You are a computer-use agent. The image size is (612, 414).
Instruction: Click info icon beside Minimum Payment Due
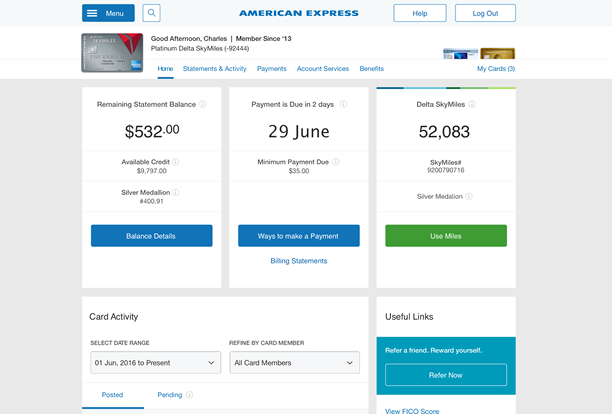(336, 161)
